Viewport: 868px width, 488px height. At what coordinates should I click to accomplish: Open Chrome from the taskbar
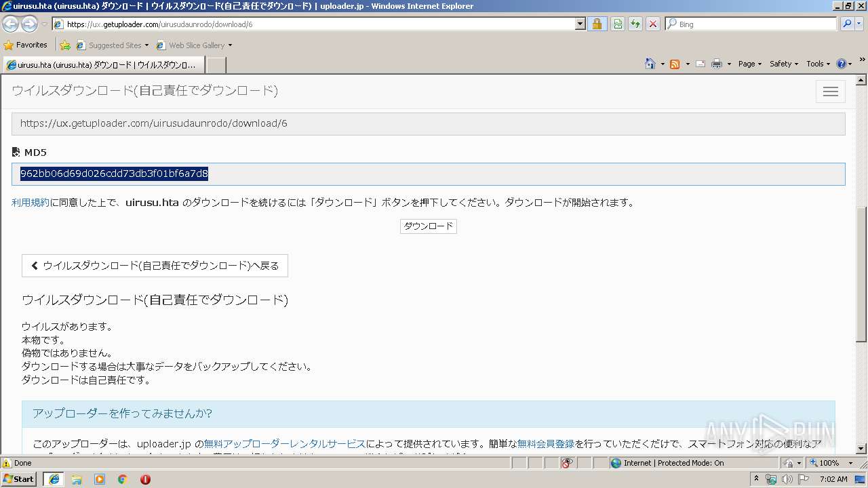click(122, 479)
